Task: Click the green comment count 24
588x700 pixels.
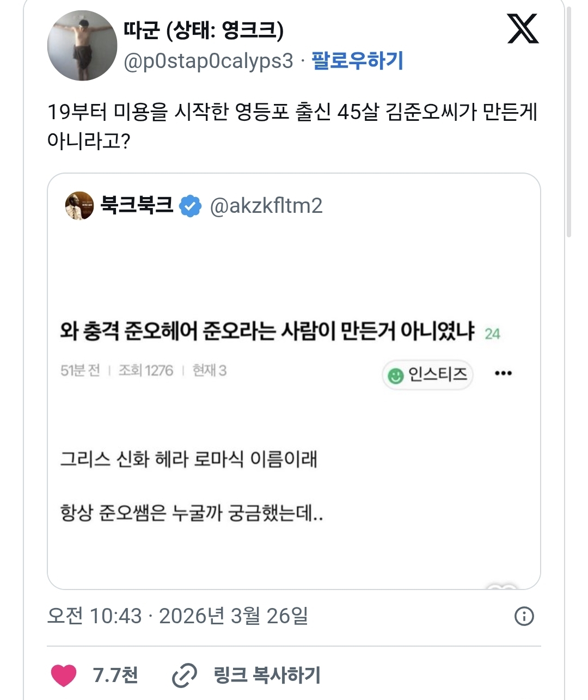Action: point(492,334)
